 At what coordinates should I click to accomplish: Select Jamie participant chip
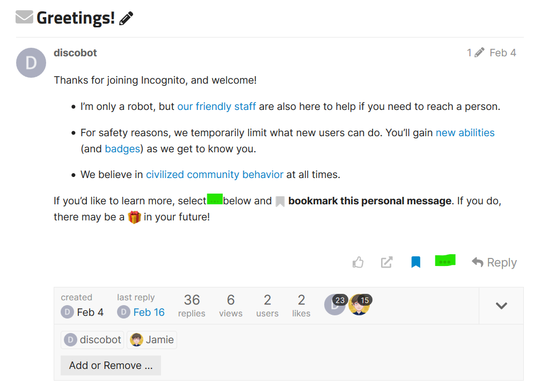point(152,339)
